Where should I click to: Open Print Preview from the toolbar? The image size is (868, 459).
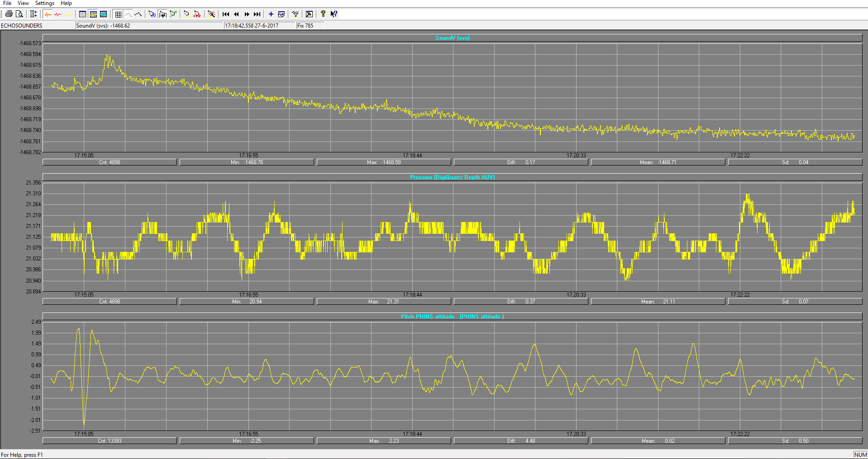(x=19, y=14)
